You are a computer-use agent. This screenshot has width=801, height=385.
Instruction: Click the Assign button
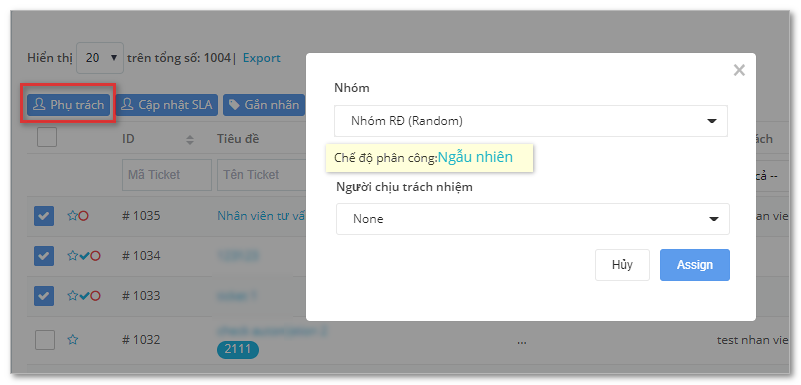coord(695,265)
